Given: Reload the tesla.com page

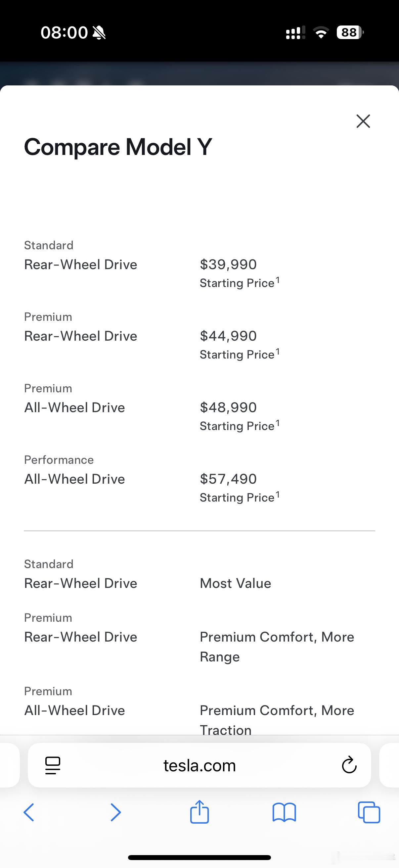Looking at the screenshot, I should tap(349, 765).
